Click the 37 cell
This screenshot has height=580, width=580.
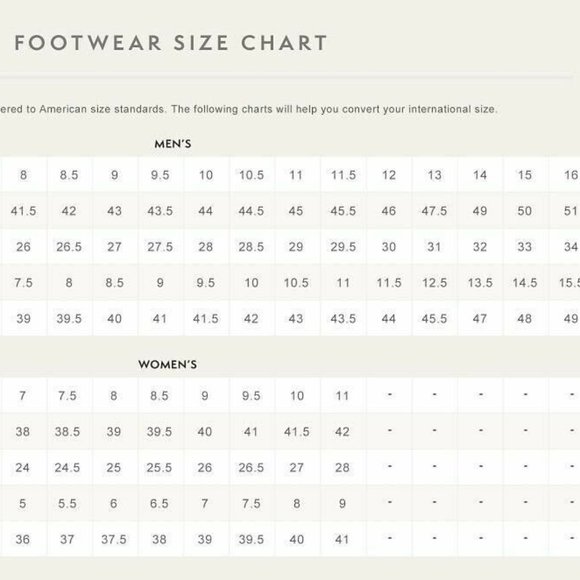click(x=67, y=539)
